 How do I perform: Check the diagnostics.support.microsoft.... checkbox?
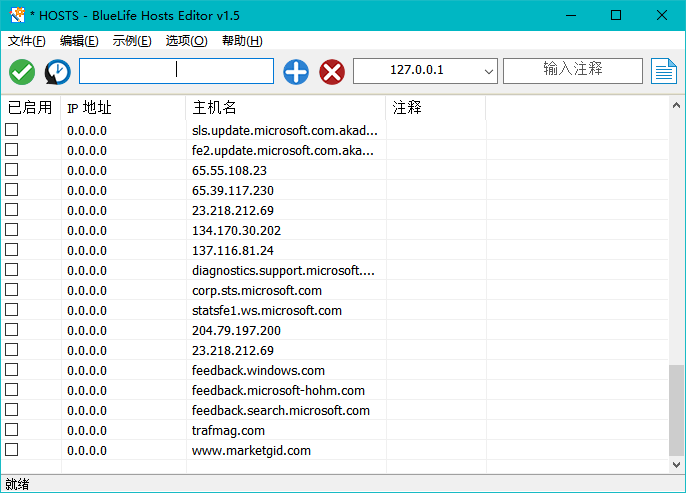click(x=12, y=270)
